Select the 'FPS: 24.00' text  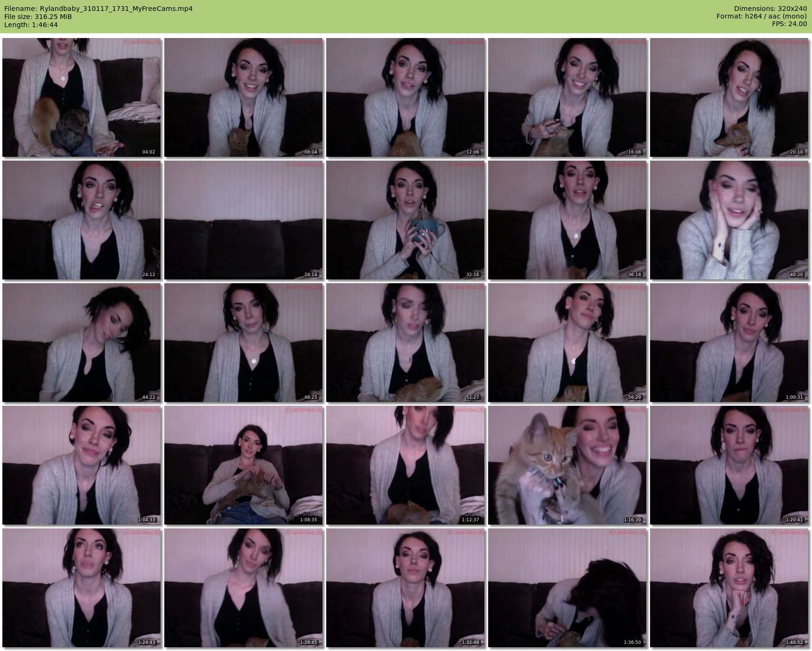[x=789, y=24]
